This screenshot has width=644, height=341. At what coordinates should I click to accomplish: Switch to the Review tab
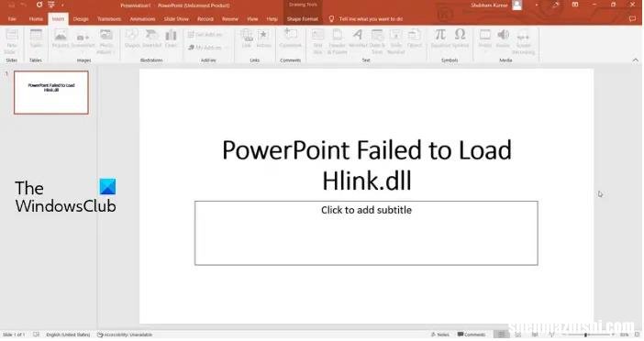(x=230, y=19)
